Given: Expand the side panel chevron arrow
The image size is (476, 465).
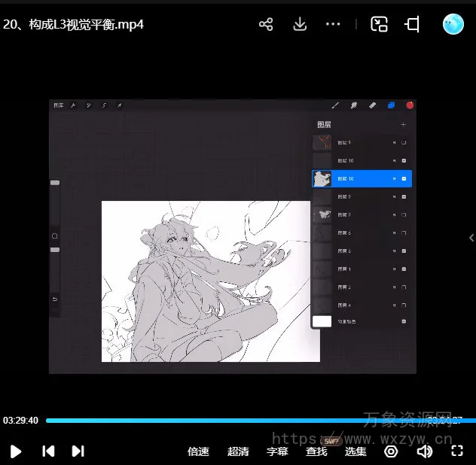Looking at the screenshot, I should tap(471, 238).
